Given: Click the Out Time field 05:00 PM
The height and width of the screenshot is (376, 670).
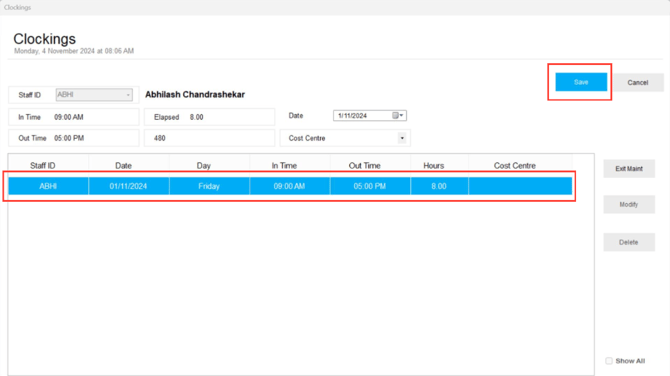Looking at the screenshot, I should coord(73,138).
